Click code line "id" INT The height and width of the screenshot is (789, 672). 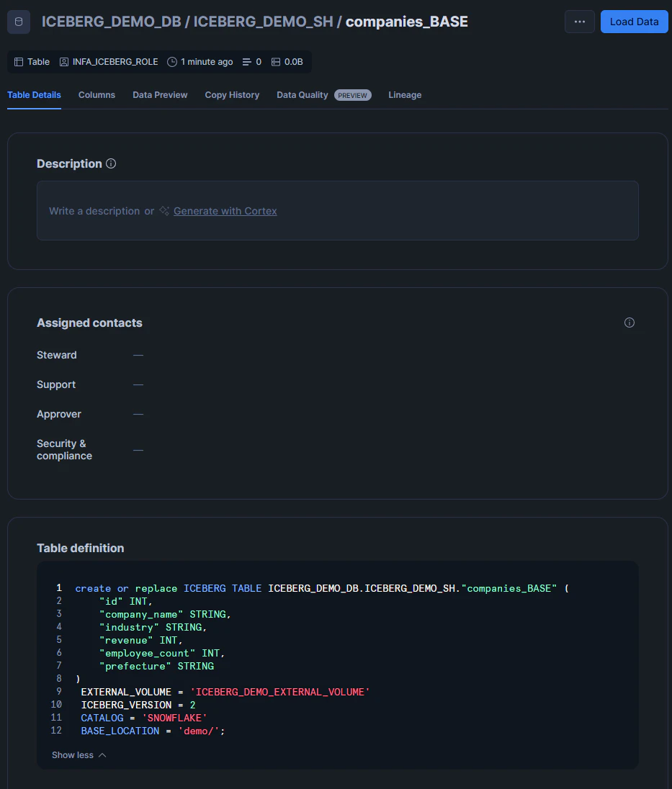point(126,601)
